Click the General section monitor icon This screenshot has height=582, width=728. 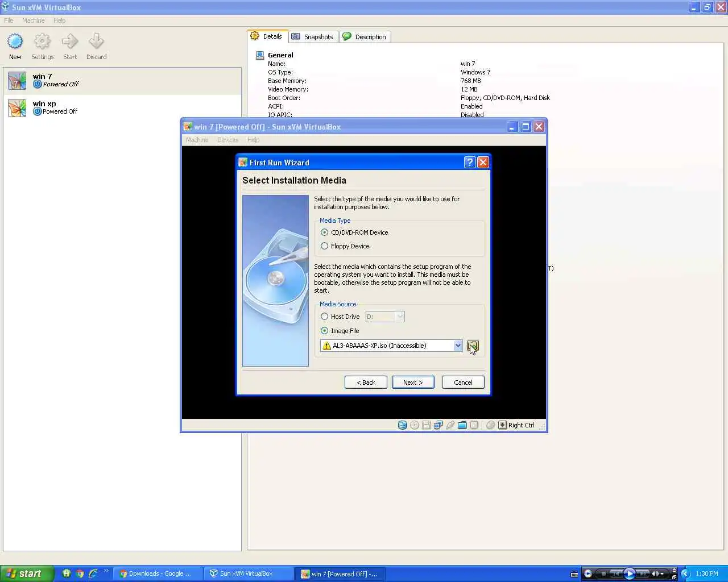pos(260,55)
